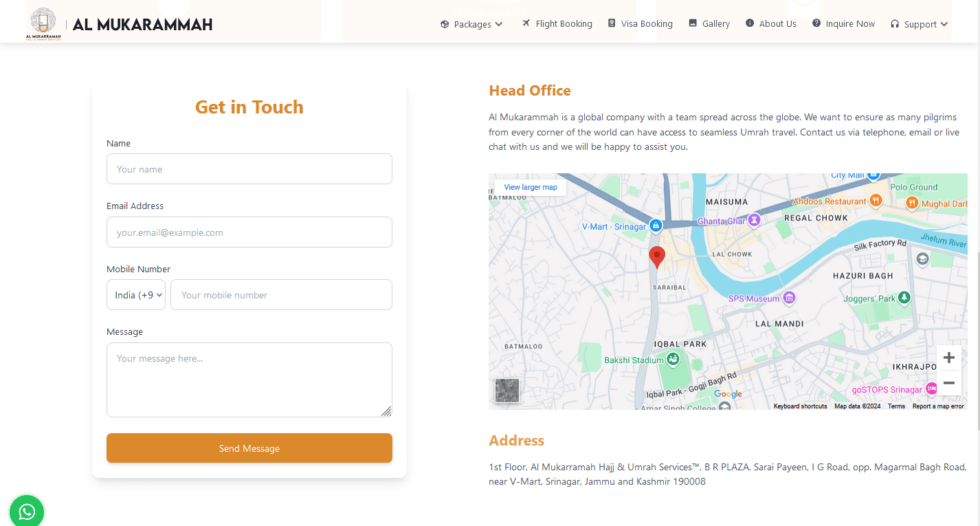Open WhatsApp chat floating icon
980x526 pixels.
27,512
